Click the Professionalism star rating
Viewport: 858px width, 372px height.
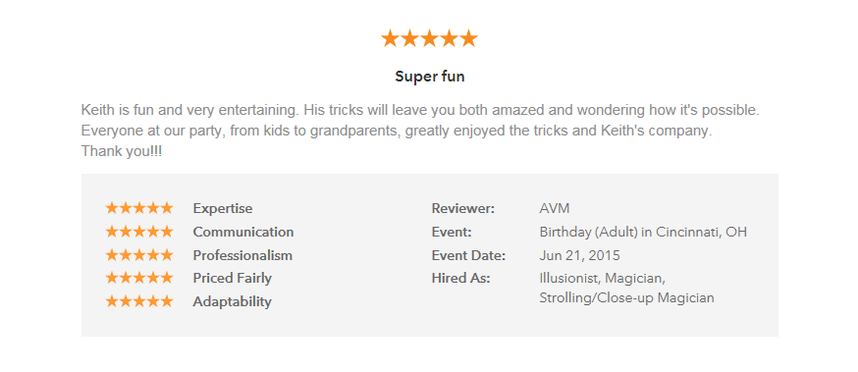click(139, 255)
